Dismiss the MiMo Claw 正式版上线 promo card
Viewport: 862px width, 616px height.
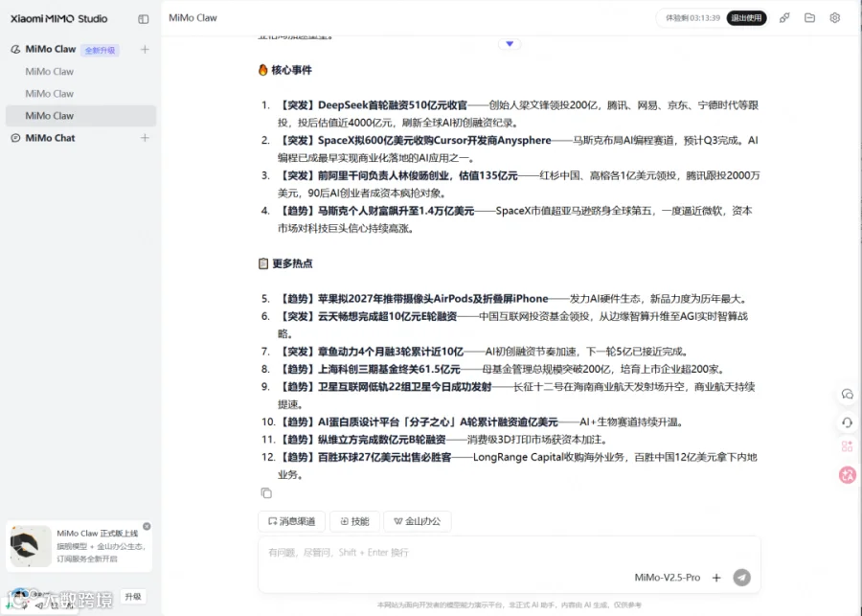(147, 526)
